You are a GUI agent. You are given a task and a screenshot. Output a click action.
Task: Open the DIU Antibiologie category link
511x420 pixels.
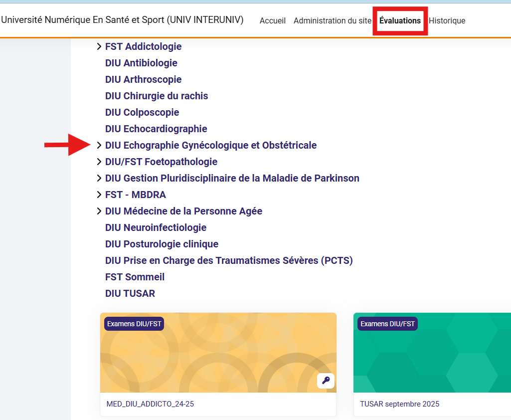141,63
